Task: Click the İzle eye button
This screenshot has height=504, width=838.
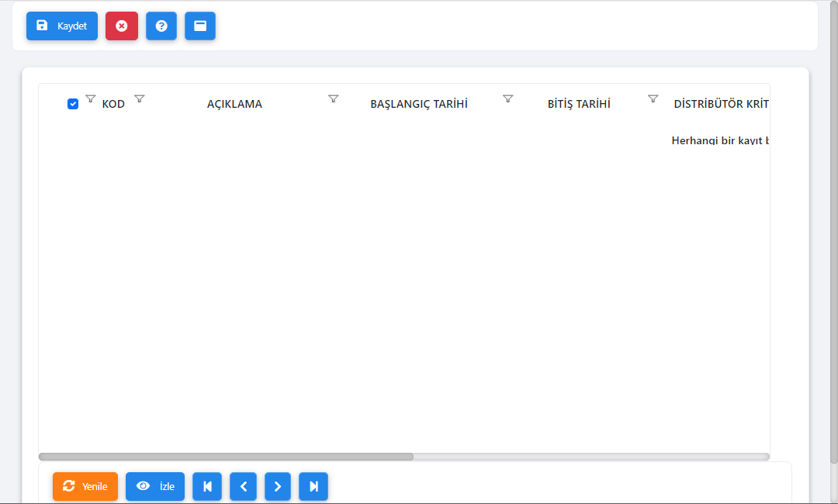Action: [x=155, y=486]
